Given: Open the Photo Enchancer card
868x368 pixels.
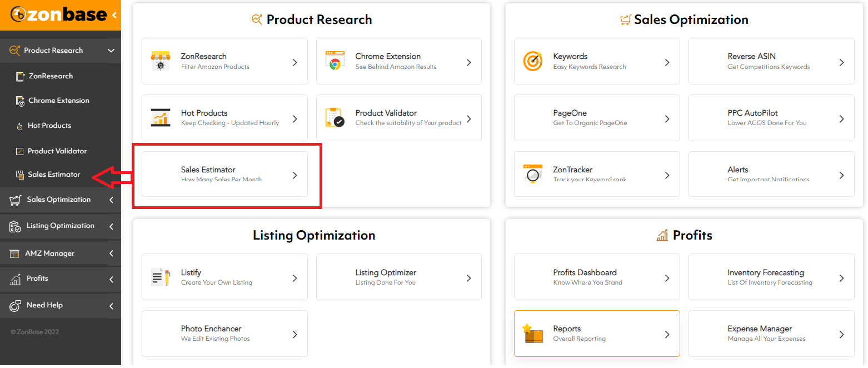Looking at the screenshot, I should point(225,333).
